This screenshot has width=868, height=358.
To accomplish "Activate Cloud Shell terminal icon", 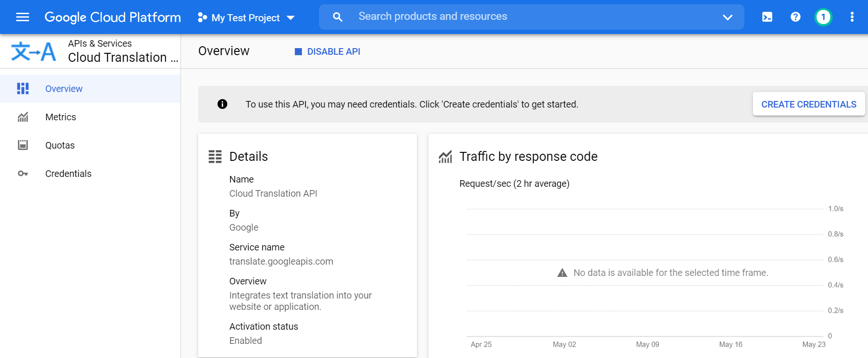I will tap(767, 17).
